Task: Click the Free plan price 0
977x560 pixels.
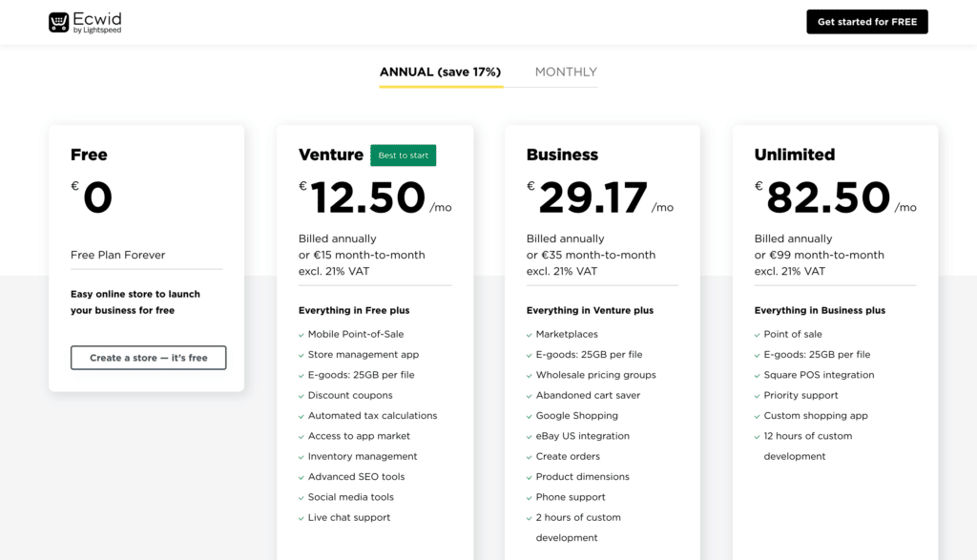Action: (98, 197)
